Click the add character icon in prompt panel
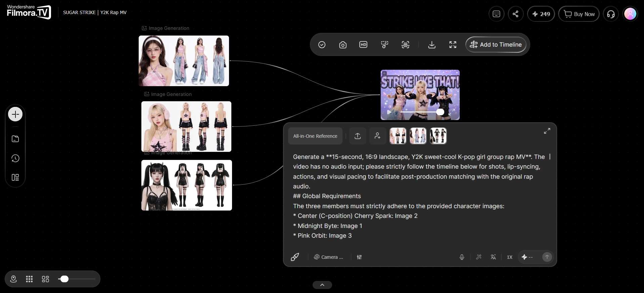This screenshot has width=644, height=293. (x=378, y=136)
